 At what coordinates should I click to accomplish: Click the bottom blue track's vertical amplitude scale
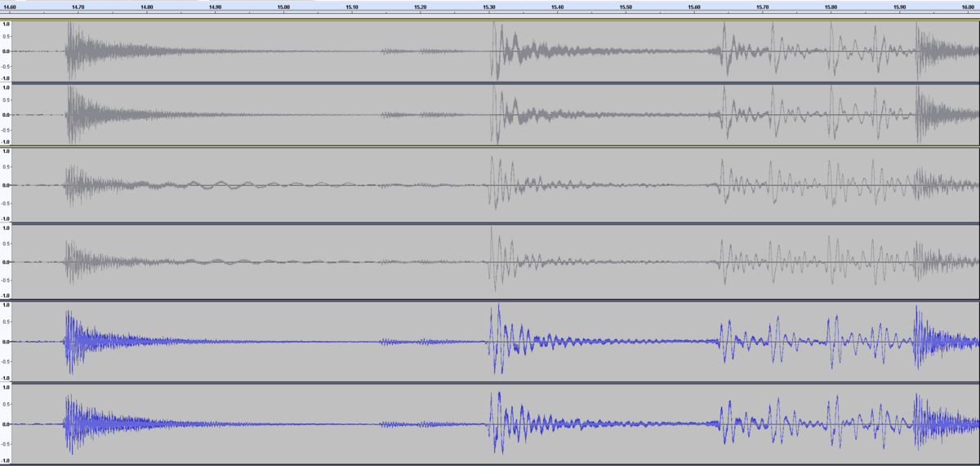tap(7, 423)
